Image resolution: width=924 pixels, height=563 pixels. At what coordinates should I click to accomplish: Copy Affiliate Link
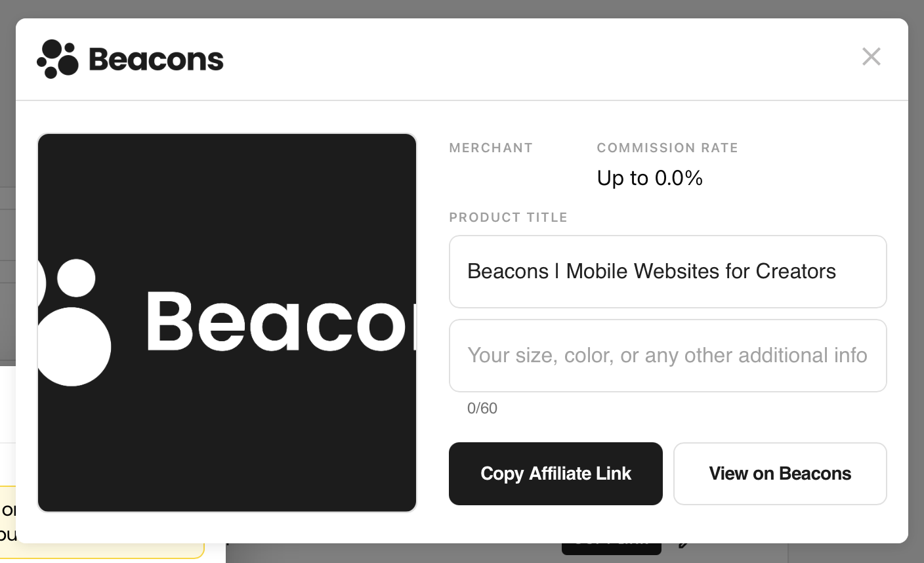click(x=555, y=474)
